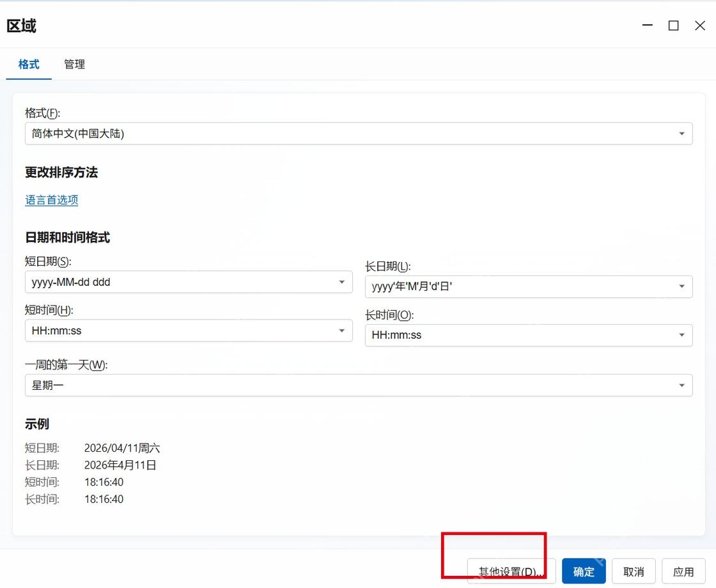Maximize the 区域 window
The width and height of the screenshot is (716, 588).
tap(674, 26)
